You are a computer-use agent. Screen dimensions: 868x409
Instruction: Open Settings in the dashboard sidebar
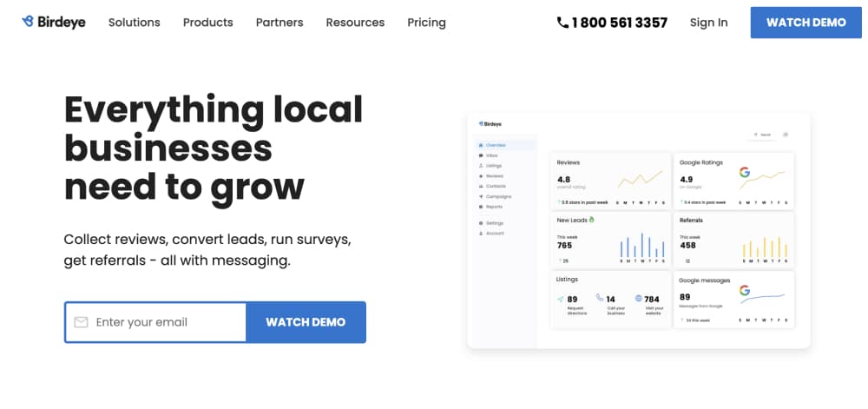[x=491, y=223]
